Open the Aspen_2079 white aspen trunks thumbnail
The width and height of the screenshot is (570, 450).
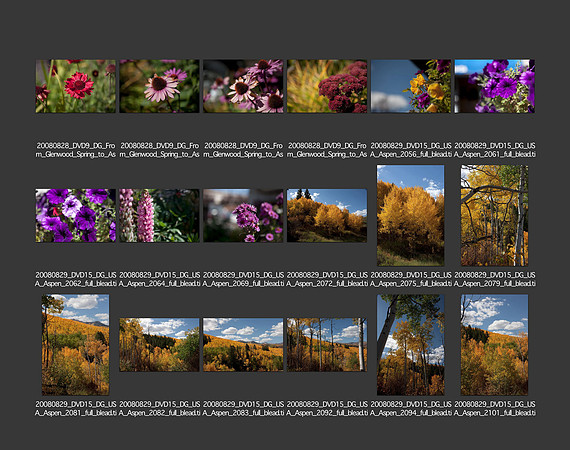pos(494,215)
